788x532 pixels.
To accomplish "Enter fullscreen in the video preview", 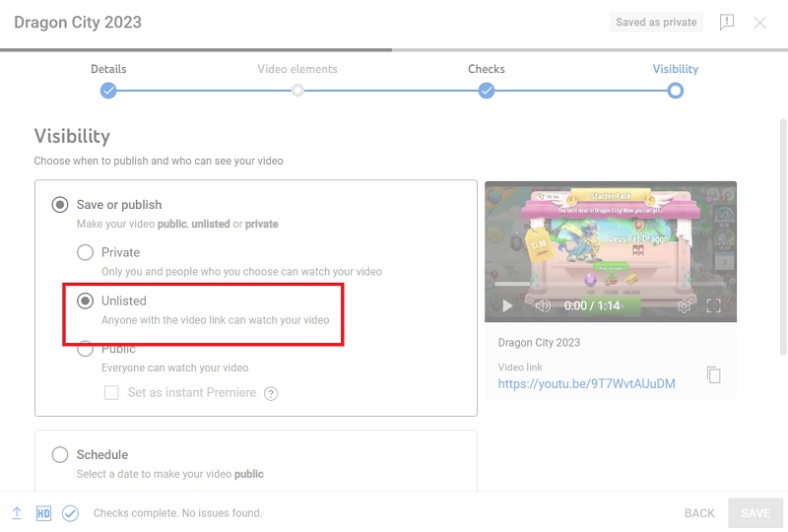I will click(713, 305).
